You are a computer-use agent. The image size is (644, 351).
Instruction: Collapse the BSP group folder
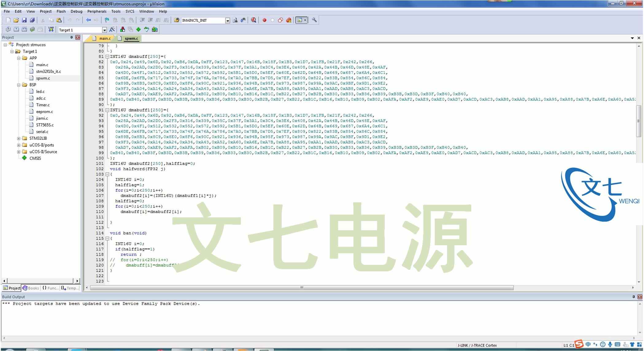(x=19, y=85)
